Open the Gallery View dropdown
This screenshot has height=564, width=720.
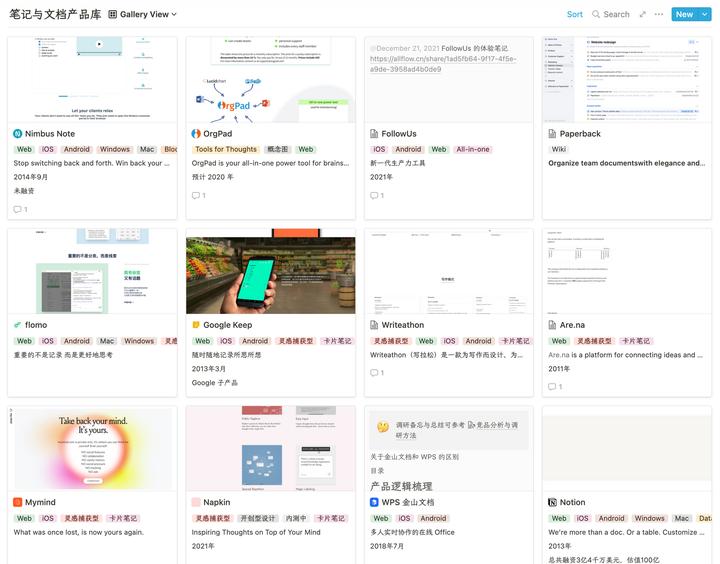point(142,14)
